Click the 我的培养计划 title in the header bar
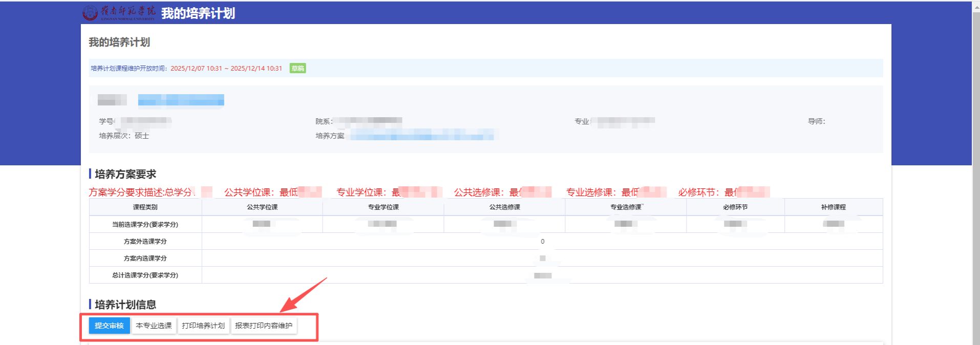The width and height of the screenshot is (980, 345). [198, 13]
